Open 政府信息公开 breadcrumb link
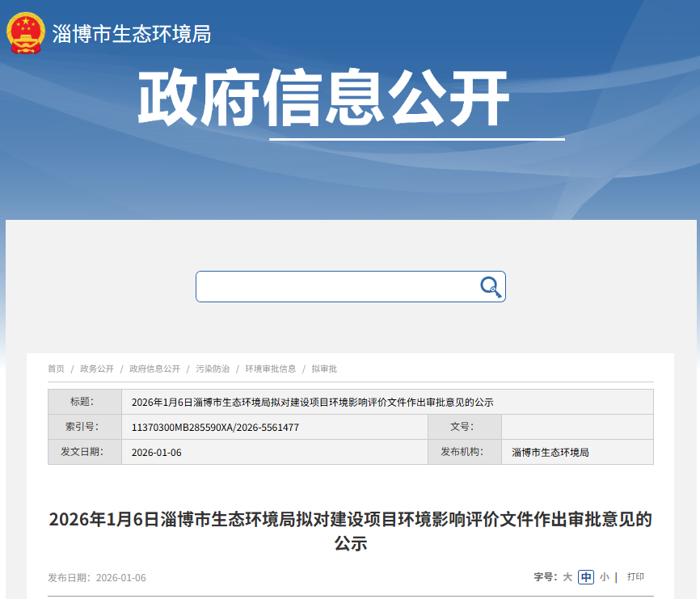700x599 pixels. (154, 369)
